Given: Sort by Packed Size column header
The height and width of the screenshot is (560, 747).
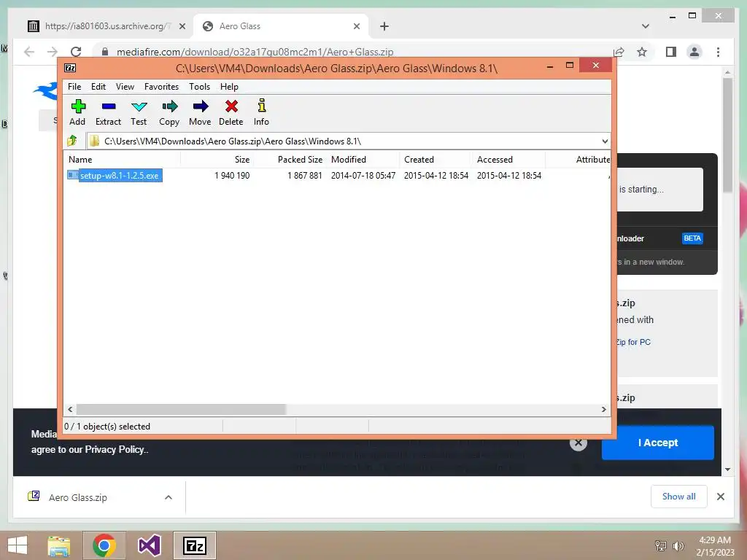Looking at the screenshot, I should (x=289, y=160).
